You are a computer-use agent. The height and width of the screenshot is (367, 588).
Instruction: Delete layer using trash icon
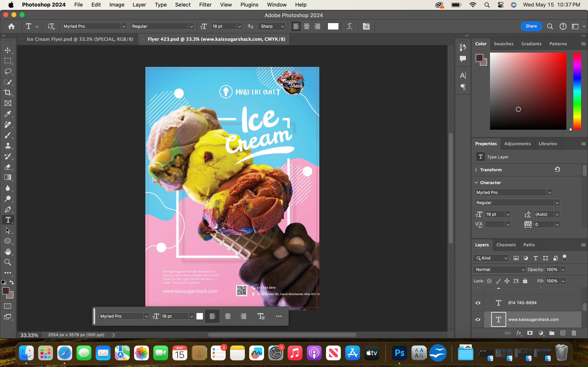(x=574, y=333)
